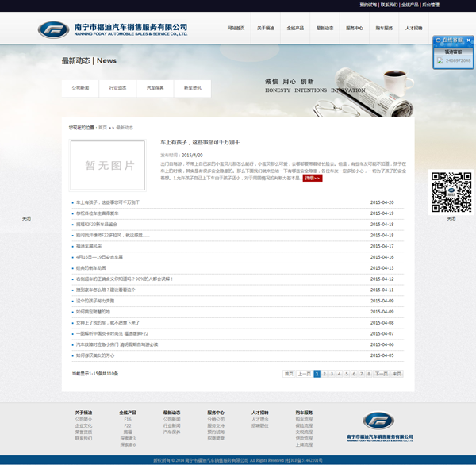Open the 网站首页 navigation menu item

tap(236, 28)
